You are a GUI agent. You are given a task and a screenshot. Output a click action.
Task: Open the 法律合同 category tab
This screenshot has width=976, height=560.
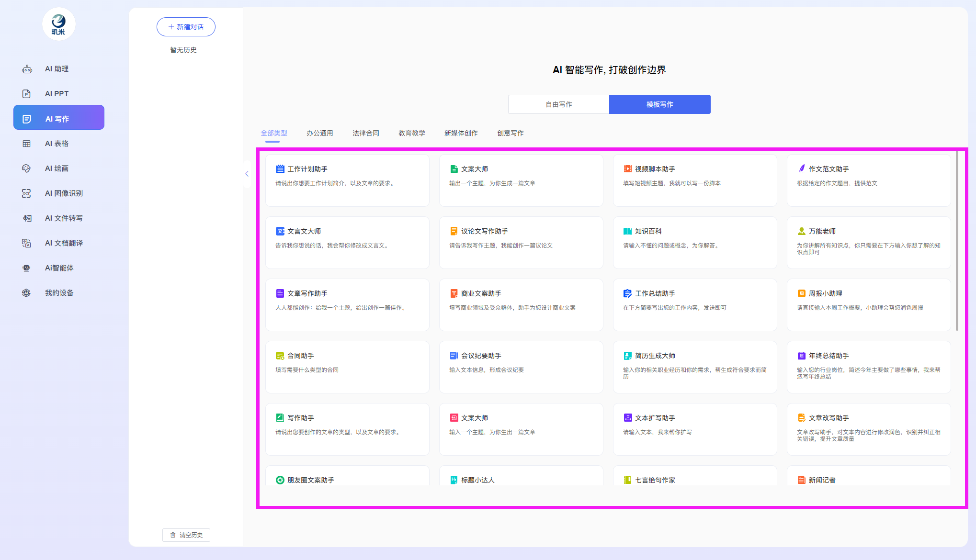coord(365,133)
